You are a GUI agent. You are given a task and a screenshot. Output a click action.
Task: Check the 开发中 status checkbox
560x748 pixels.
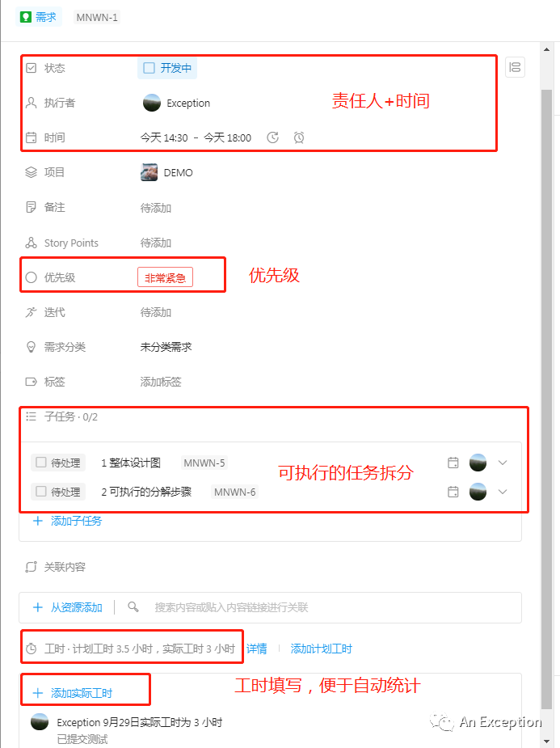tap(149, 68)
